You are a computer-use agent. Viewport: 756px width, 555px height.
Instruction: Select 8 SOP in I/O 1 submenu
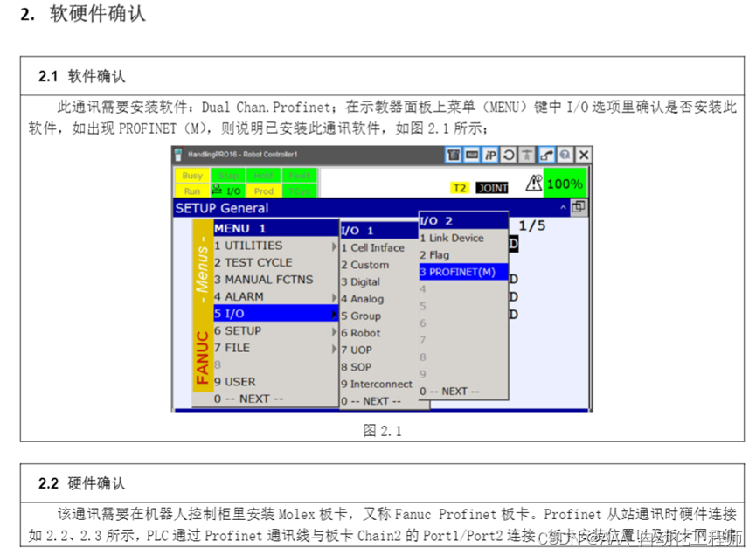(x=379, y=367)
